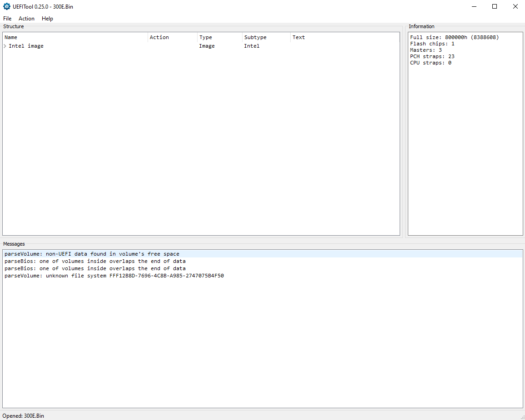Click the Action column header

173,37
